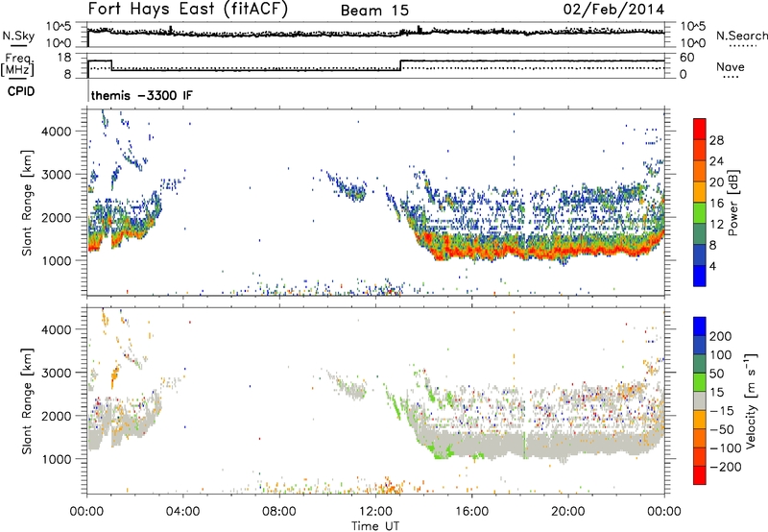Click the "04:00" time axis tick

pyautogui.click(x=183, y=512)
